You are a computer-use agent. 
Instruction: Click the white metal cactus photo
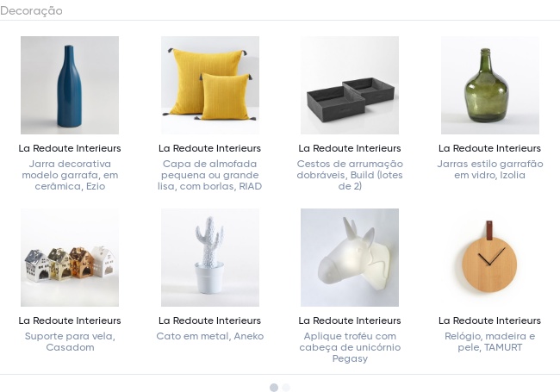(210, 257)
